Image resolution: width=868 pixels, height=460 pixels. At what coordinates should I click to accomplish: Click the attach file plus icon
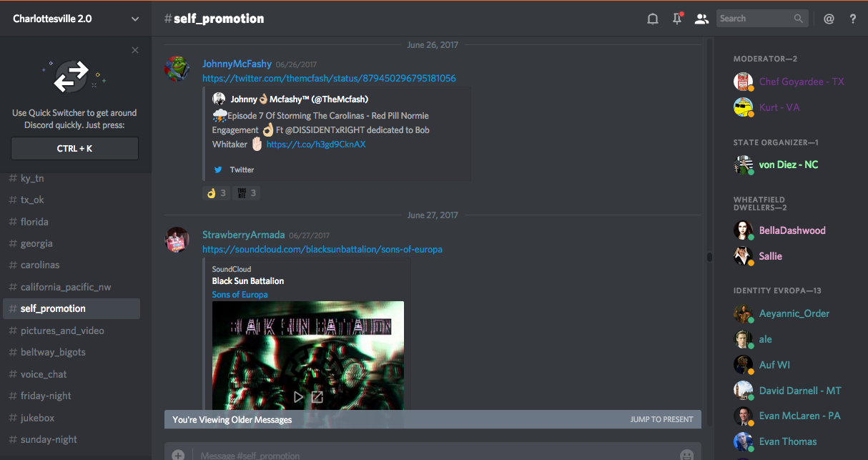tap(178, 454)
